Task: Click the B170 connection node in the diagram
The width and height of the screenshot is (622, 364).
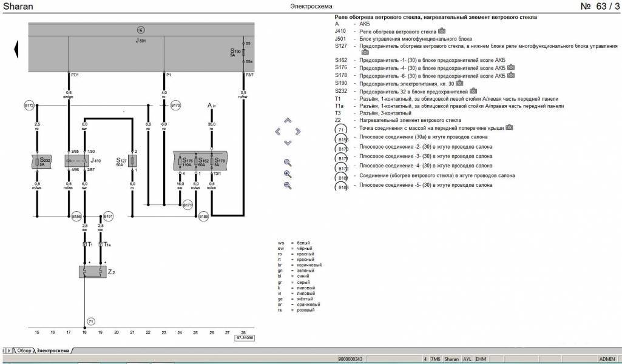Action: coord(175,105)
